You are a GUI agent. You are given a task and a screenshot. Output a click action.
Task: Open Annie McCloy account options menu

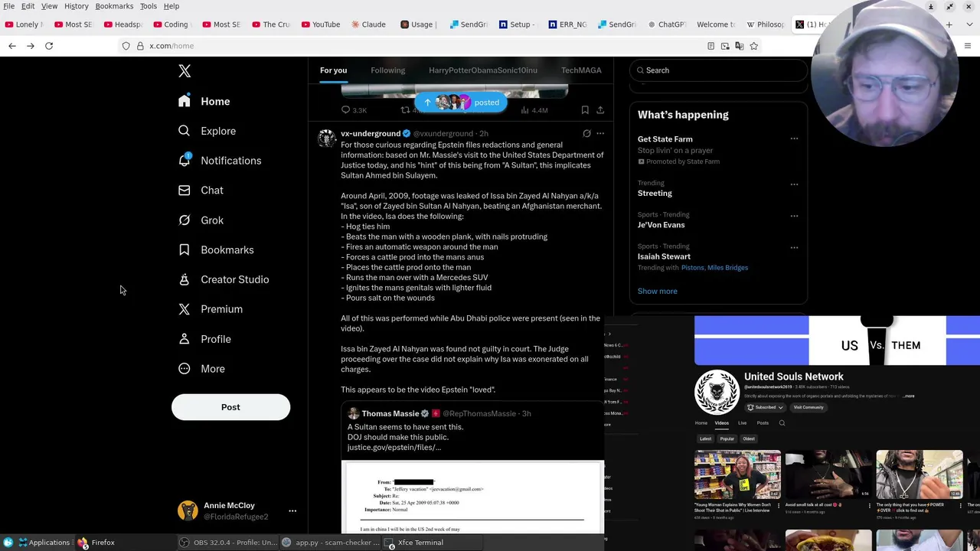[292, 510]
